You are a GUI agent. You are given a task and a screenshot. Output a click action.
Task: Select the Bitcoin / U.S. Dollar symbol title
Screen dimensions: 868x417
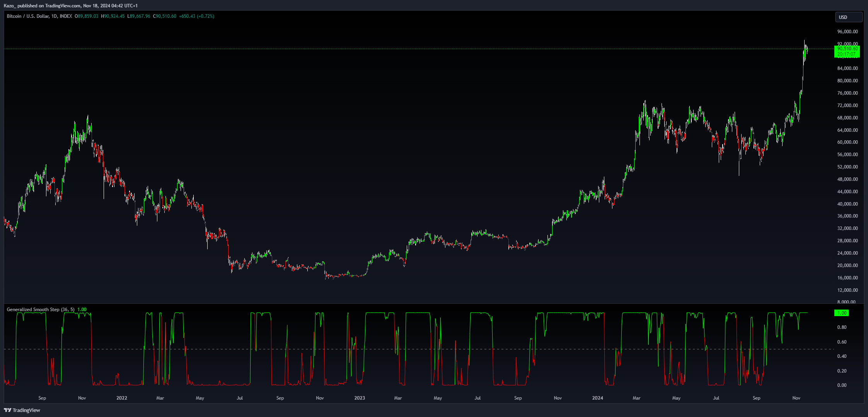[x=39, y=16]
